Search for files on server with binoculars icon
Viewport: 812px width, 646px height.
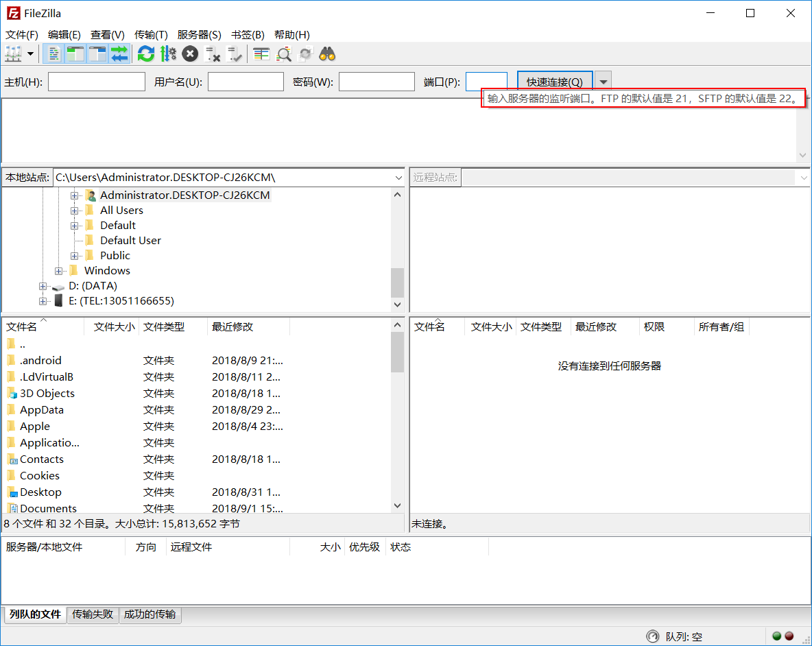tap(327, 53)
